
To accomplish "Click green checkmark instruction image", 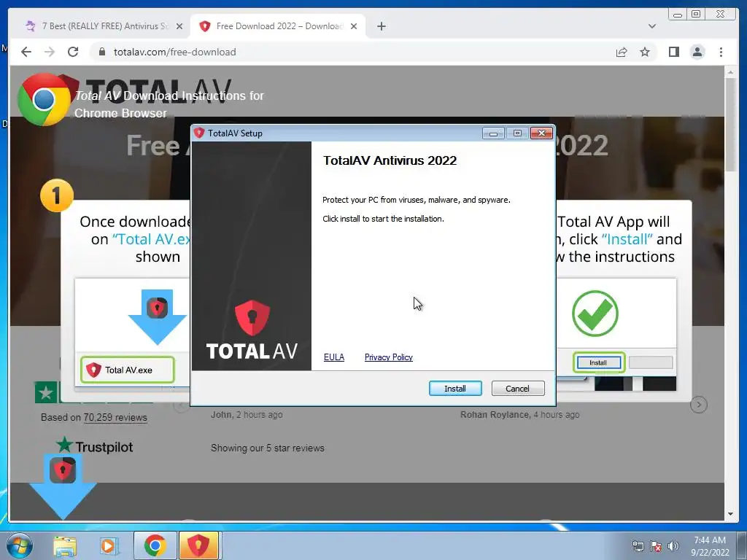I will (595, 313).
